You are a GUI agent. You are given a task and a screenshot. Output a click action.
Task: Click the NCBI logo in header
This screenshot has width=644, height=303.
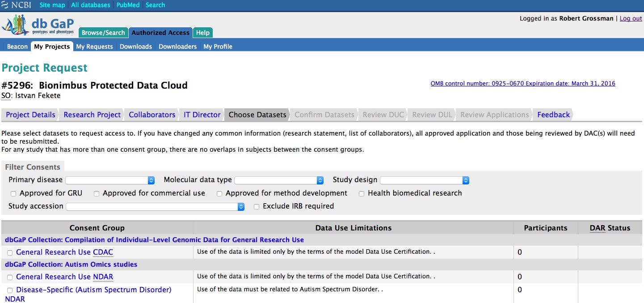(x=18, y=5)
